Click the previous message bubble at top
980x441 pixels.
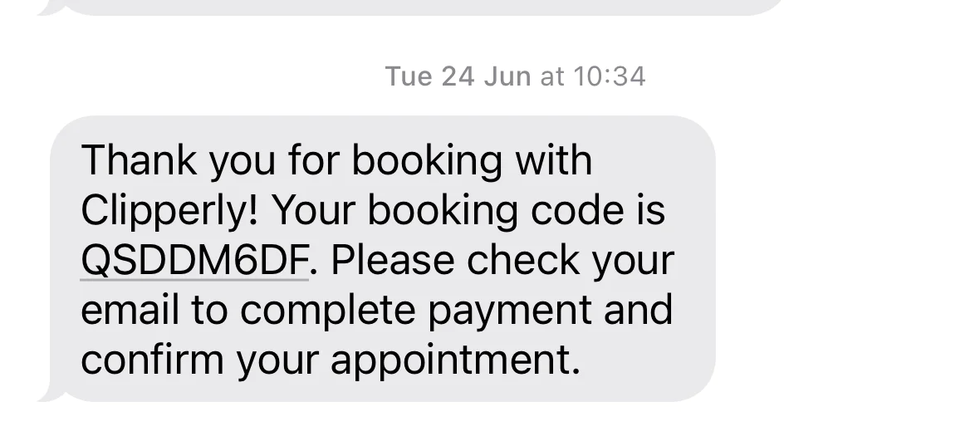[x=415, y=7]
